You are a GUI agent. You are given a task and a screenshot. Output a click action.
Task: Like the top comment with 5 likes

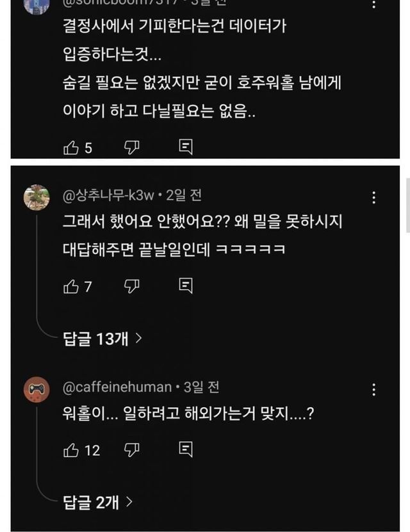pyautogui.click(x=70, y=148)
